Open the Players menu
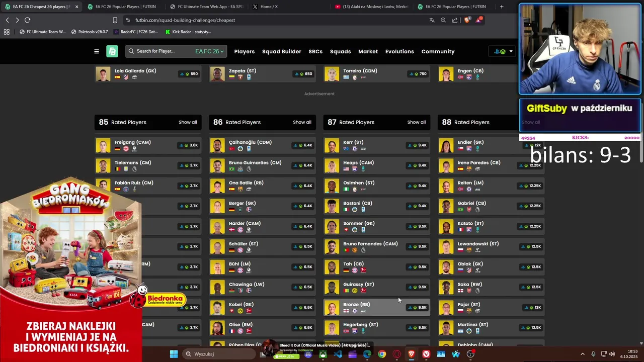This screenshot has width=644, height=362. pyautogui.click(x=245, y=51)
